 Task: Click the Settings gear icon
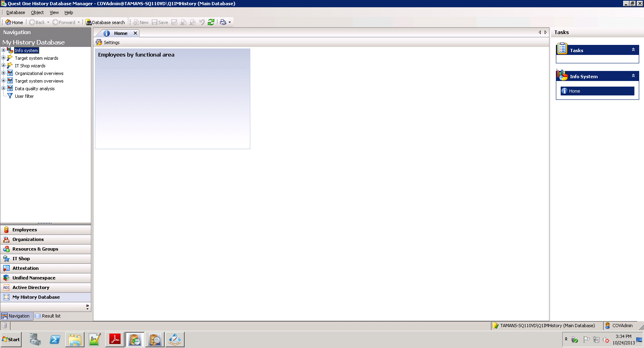[x=99, y=42]
